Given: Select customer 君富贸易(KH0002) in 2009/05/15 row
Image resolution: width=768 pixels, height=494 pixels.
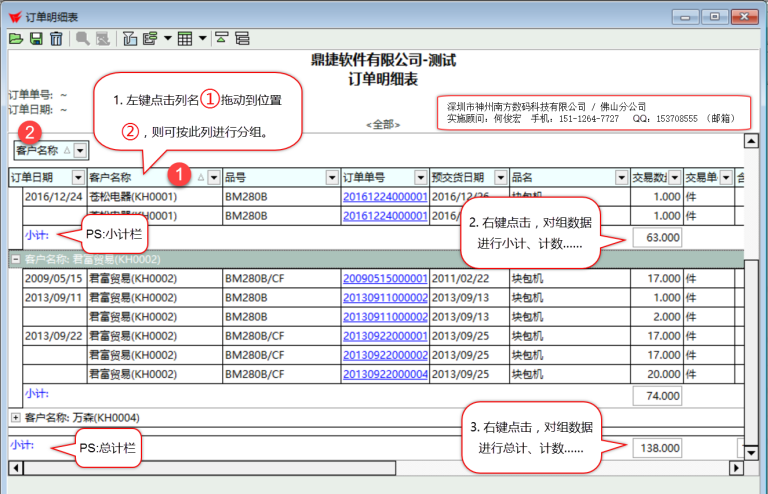Looking at the screenshot, I should pos(155,279).
